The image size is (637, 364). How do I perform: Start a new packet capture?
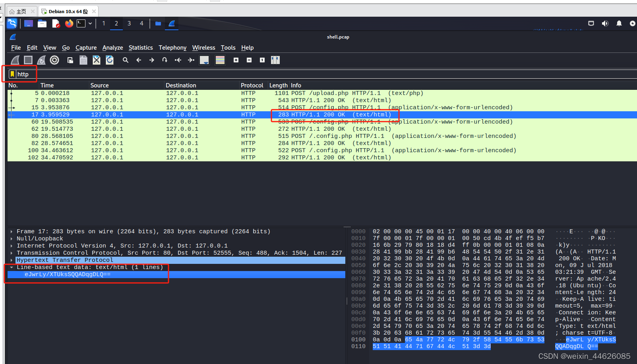tap(14, 60)
